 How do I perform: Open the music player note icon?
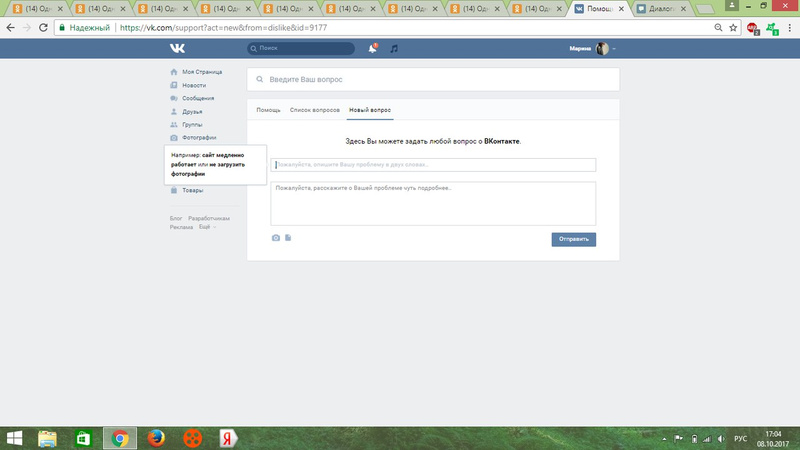click(x=394, y=48)
